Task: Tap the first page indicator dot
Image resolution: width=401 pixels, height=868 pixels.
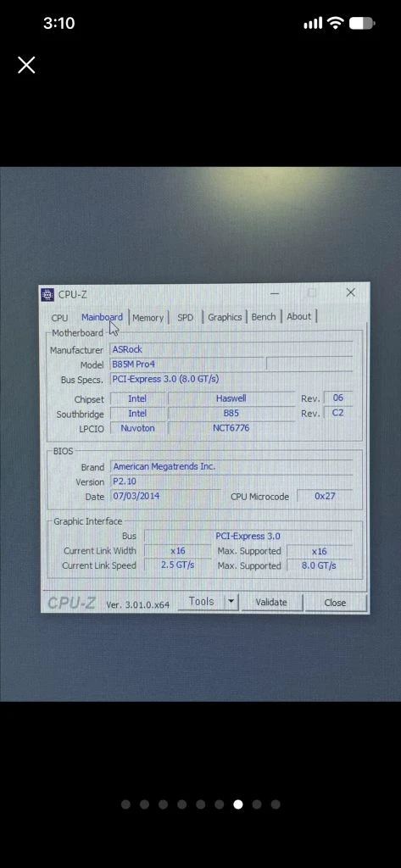Action: click(x=125, y=804)
